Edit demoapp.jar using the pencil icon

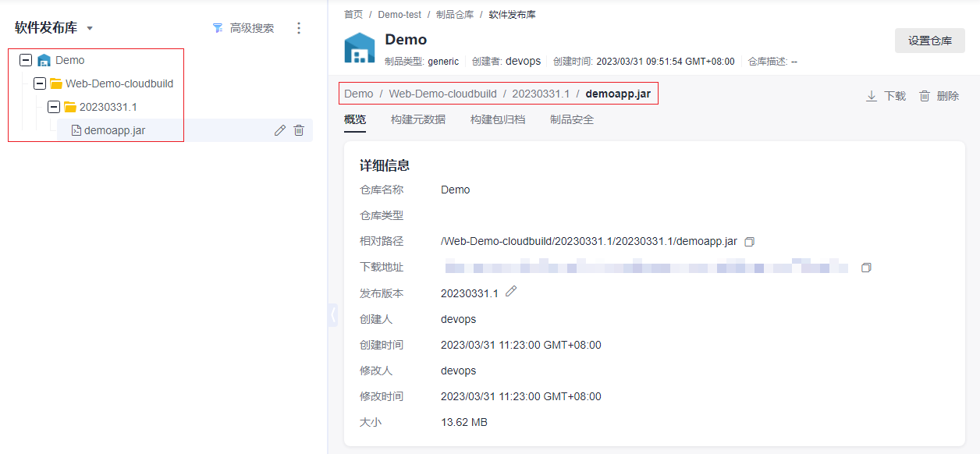(280, 130)
